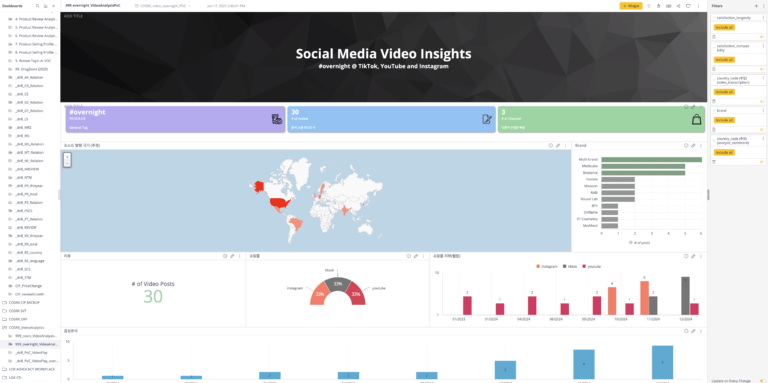
Task: Delete the satisfaction_longevity filter via trash icon
Action: point(714,37)
